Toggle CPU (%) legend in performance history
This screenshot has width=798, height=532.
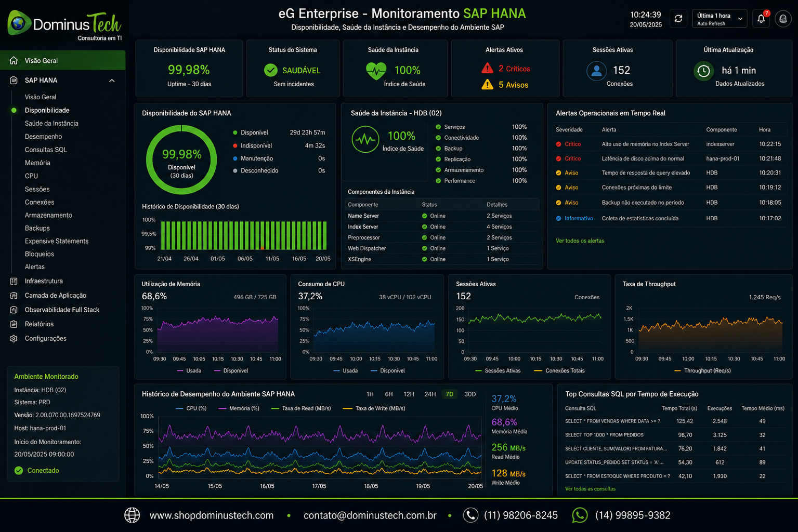(x=191, y=408)
